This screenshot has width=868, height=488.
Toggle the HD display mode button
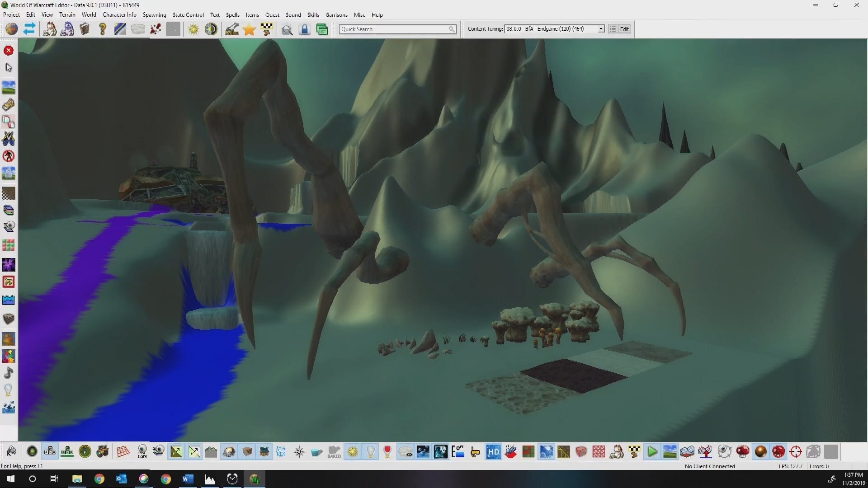[493, 451]
